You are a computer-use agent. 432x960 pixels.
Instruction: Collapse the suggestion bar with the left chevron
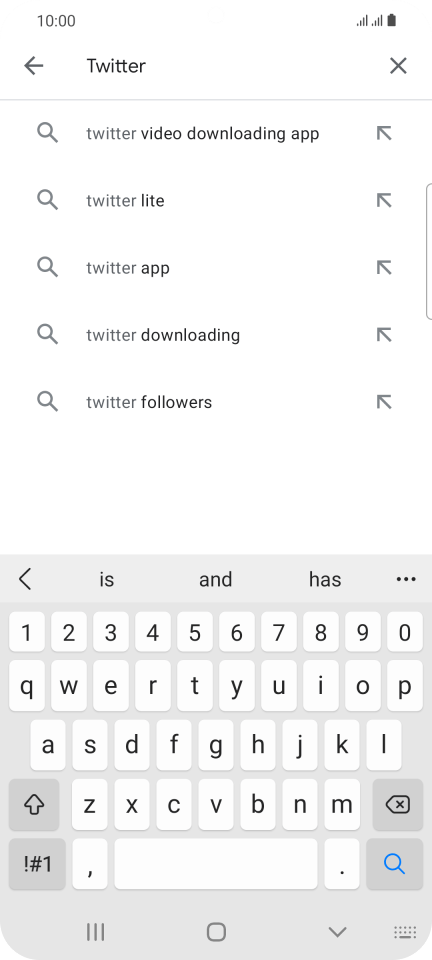(x=25, y=579)
